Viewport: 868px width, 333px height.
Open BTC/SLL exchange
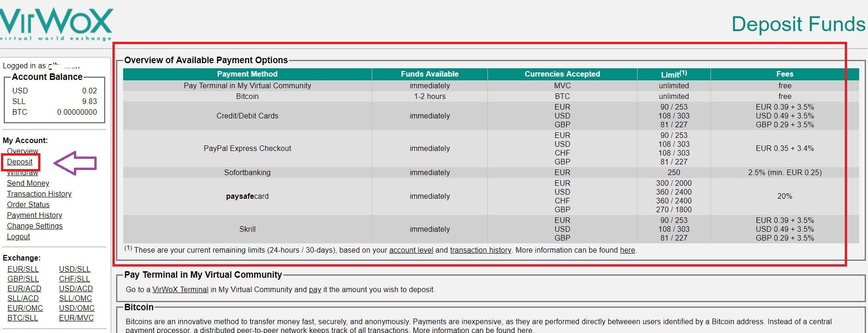pos(22,318)
